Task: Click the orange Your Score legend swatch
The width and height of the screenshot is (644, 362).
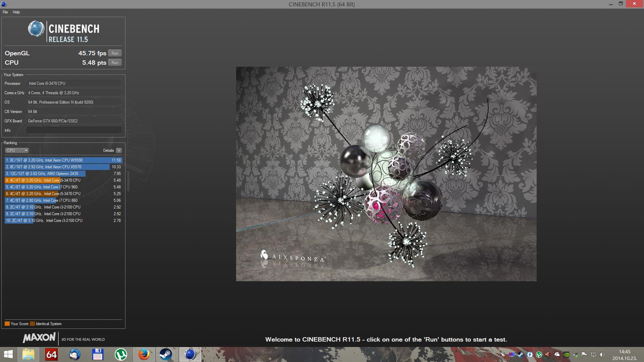Action: tap(7, 324)
